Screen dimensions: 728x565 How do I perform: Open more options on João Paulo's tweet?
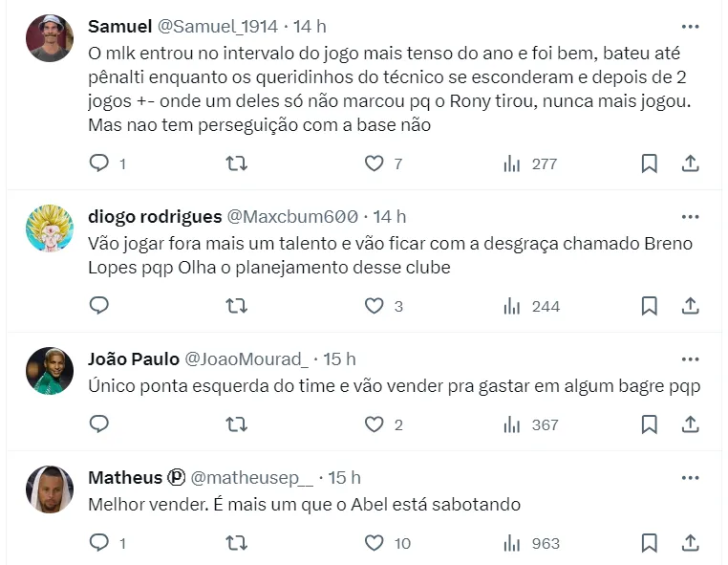point(690,359)
